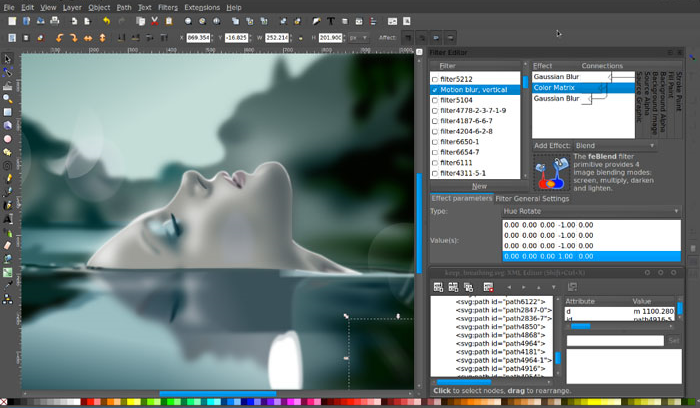Image resolution: width=700 pixels, height=408 pixels.
Task: Switch to Filter General Settings tab
Action: click(532, 198)
